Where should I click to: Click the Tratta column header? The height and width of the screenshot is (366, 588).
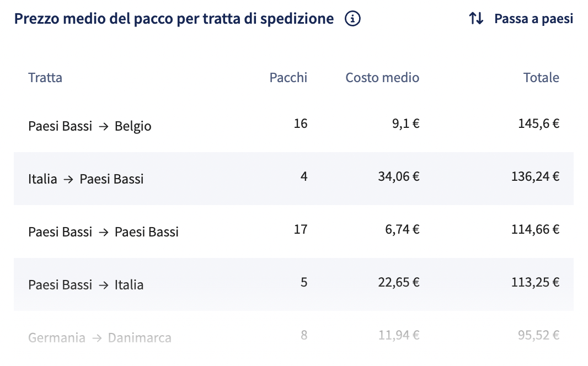(x=45, y=78)
